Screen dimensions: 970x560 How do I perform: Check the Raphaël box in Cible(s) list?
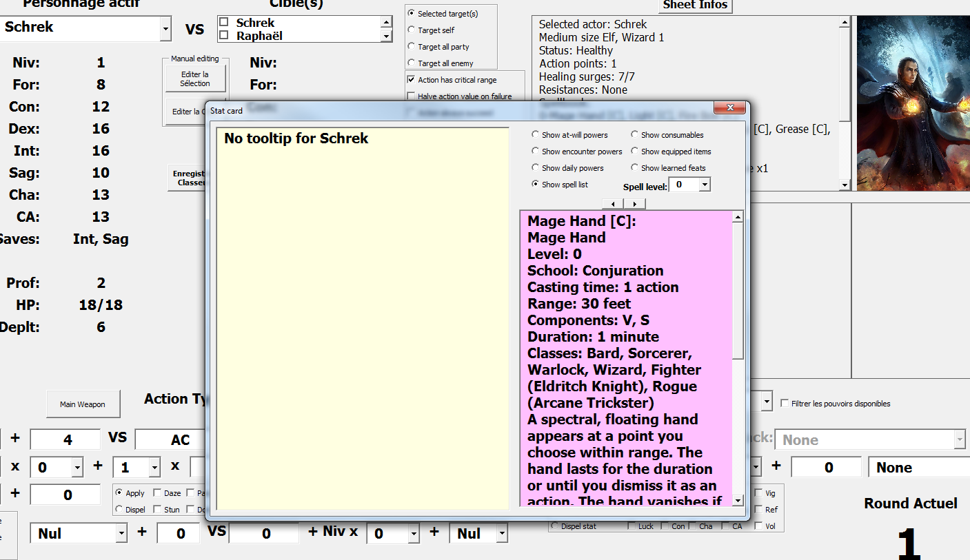tap(223, 36)
